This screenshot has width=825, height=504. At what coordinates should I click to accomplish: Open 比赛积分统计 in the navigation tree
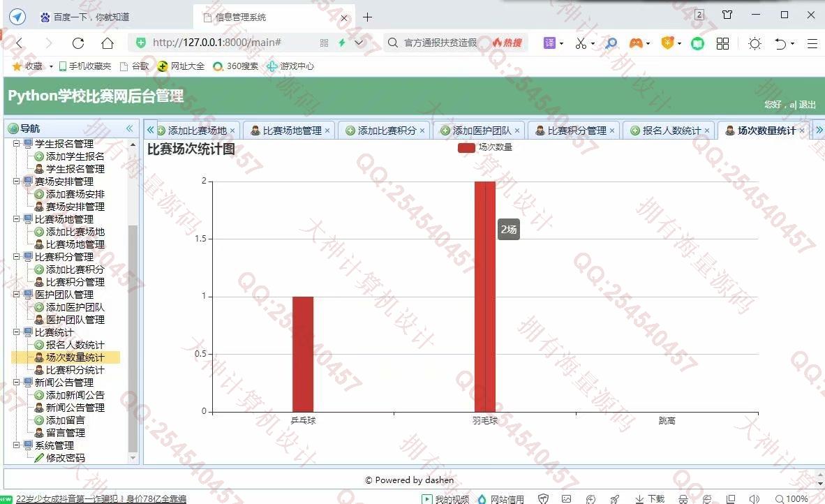click(75, 370)
